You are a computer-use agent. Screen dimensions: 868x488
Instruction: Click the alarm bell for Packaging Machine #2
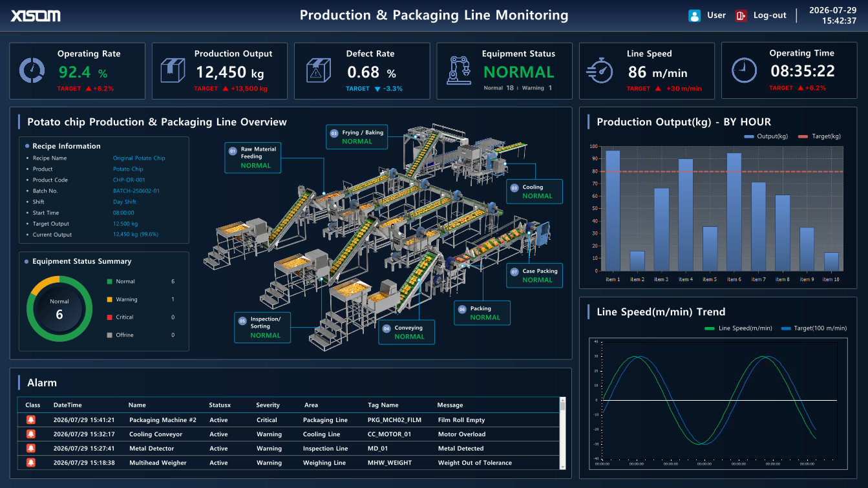(31, 420)
